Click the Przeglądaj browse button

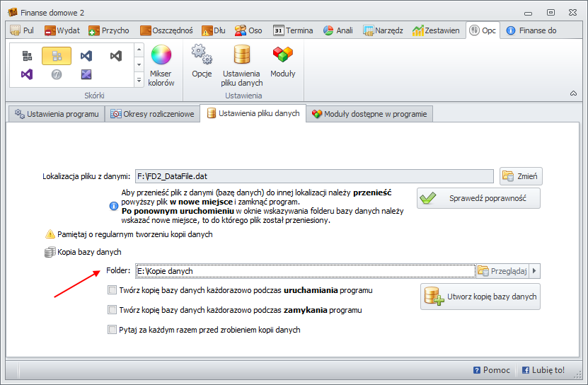point(502,270)
